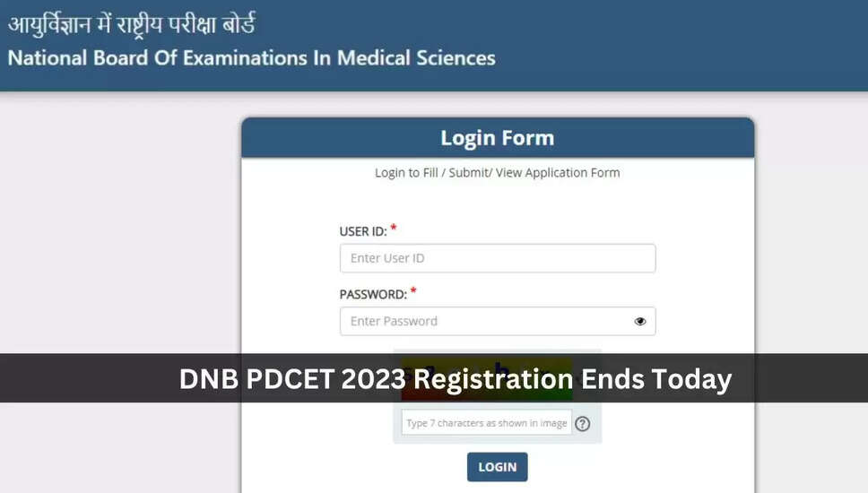Click National Board Of Examinations English title
This screenshot has width=868, height=493.
click(x=251, y=59)
